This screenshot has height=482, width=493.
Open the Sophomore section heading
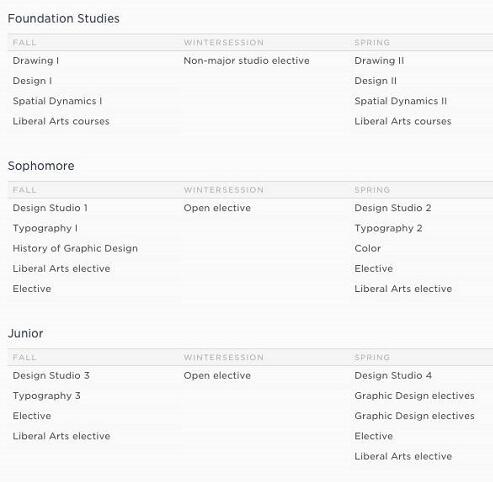click(41, 166)
